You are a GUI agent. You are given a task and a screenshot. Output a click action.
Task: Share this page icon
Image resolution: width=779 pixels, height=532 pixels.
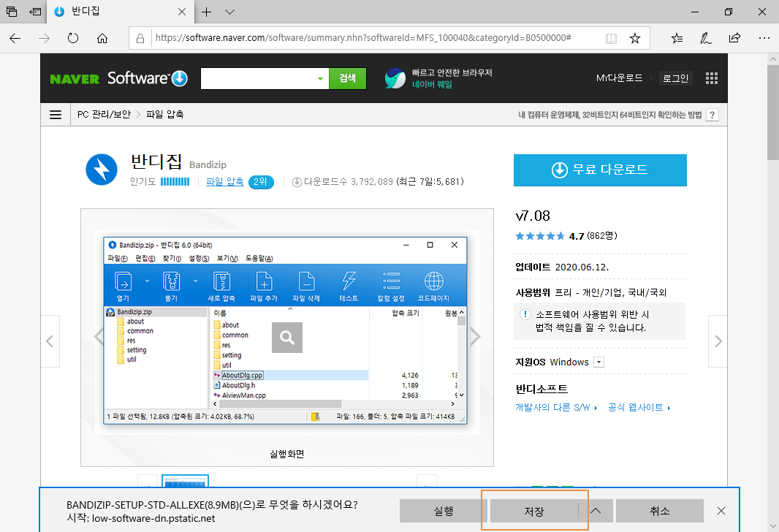[x=734, y=38]
